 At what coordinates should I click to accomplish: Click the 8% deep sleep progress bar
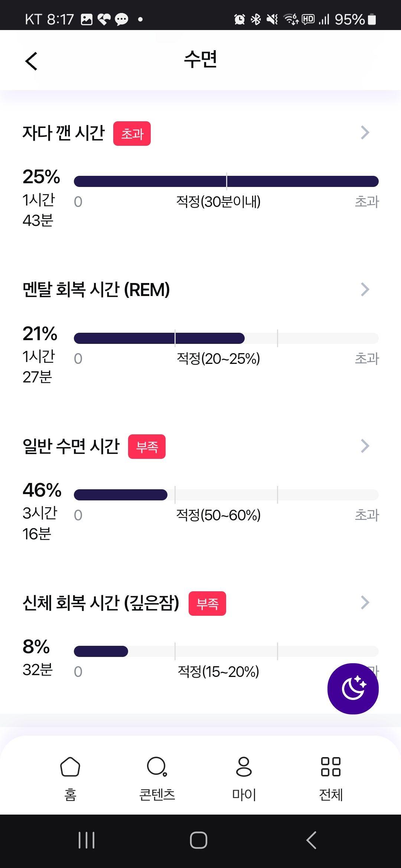[x=226, y=651]
